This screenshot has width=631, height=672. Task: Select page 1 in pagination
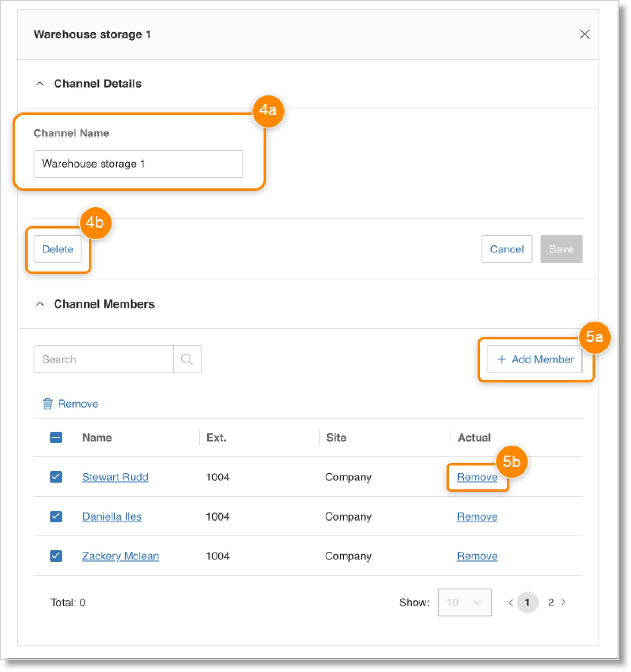527,602
